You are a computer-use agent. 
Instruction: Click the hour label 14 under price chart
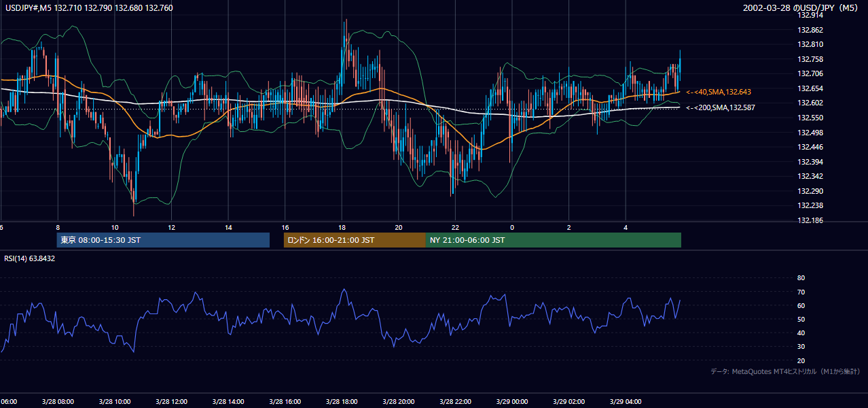pos(229,228)
